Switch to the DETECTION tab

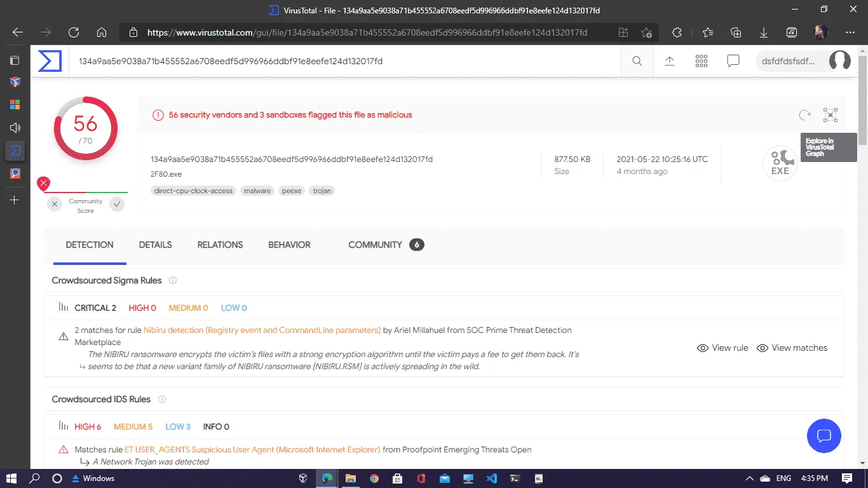[90, 245]
